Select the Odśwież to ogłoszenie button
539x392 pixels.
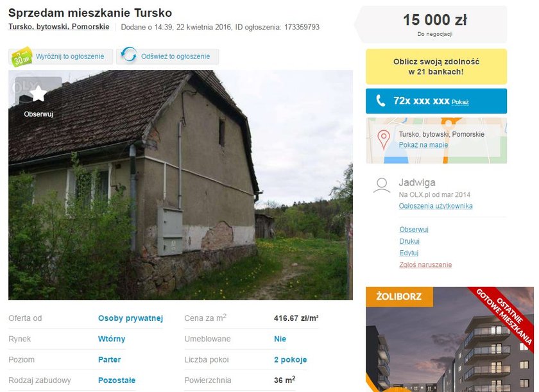click(x=167, y=56)
